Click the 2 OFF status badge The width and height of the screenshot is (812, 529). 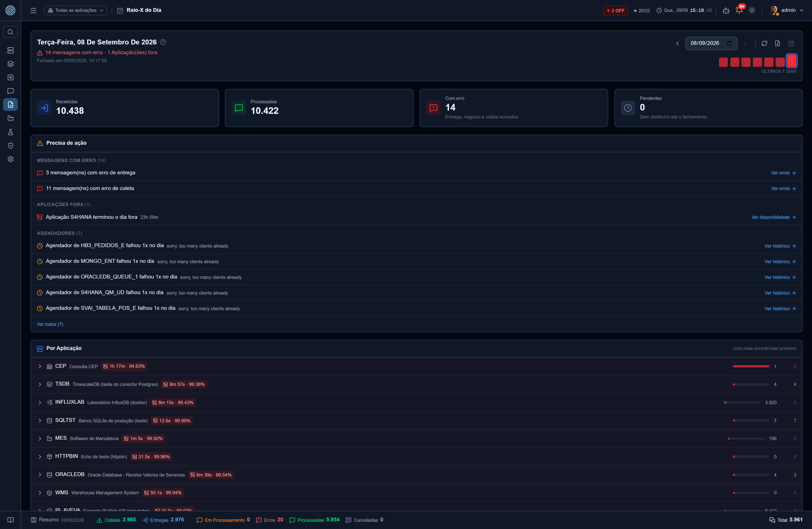tap(616, 10)
